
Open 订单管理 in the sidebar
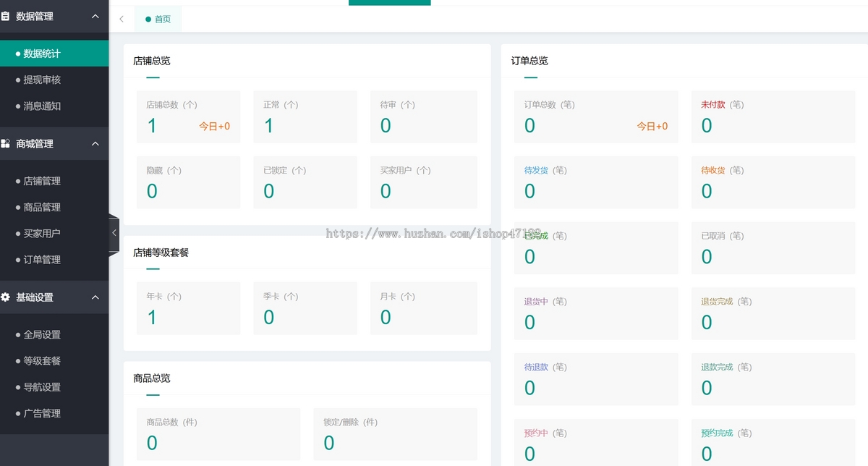point(54,260)
